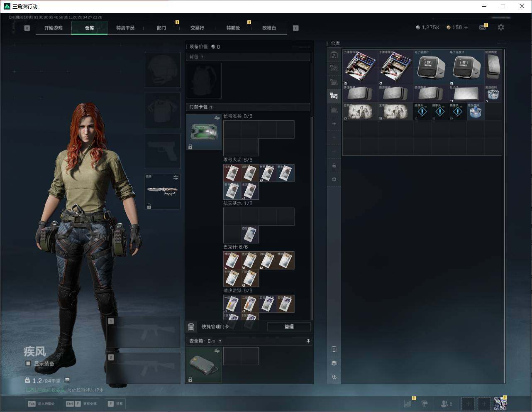Switch to the 仓库 tab

click(90, 28)
